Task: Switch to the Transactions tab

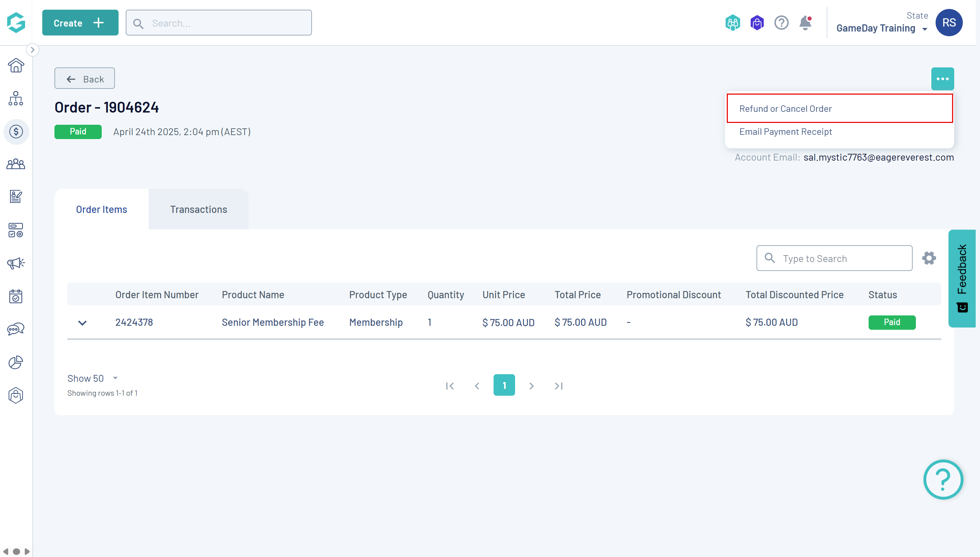Action: pos(198,209)
